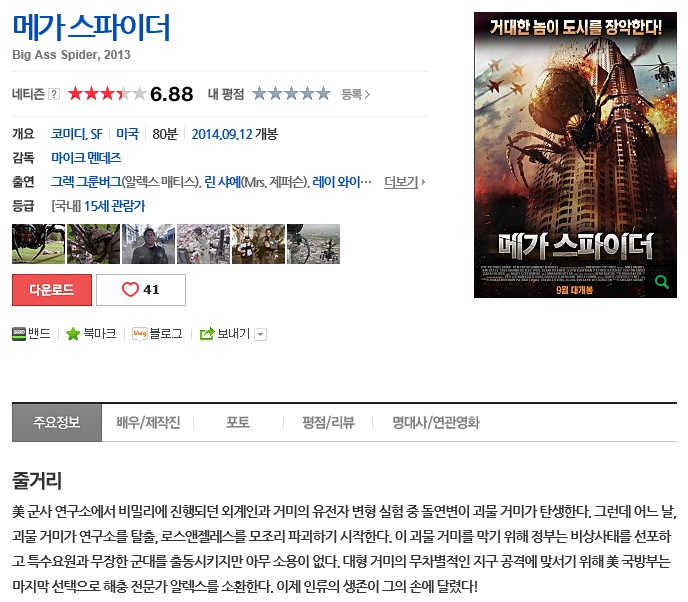Open sixth still thumbnail with helicopter
The height and width of the screenshot is (602, 688).
pos(313,244)
